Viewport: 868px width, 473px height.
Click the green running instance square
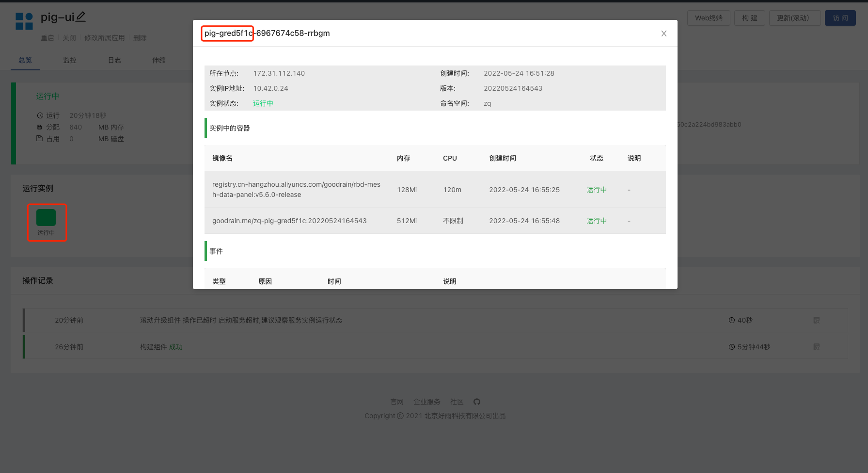coord(46,218)
